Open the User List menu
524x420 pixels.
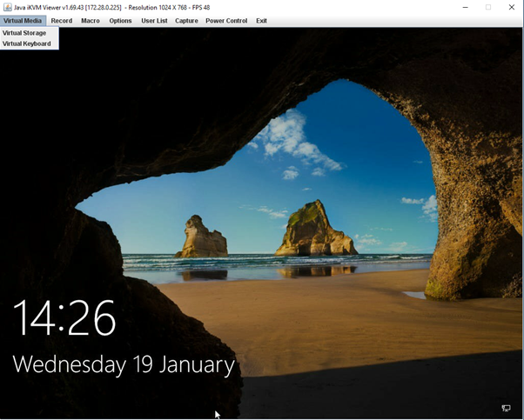[154, 21]
